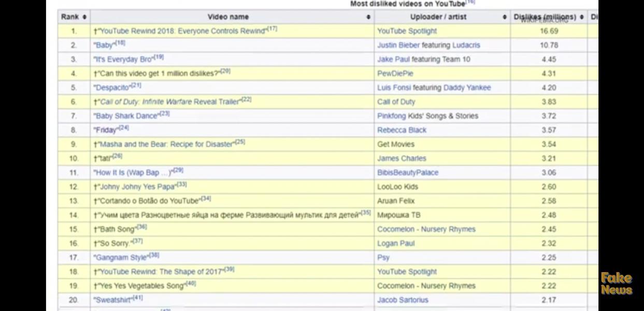
Task: Select the Get Movies uploader text
Action: pos(396,144)
